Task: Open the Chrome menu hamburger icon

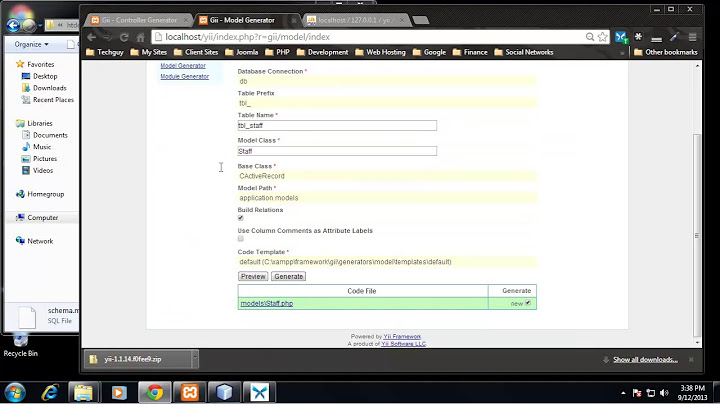Action: coord(692,37)
